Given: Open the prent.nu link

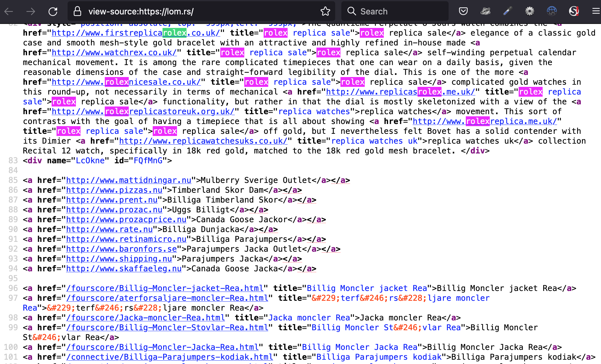Looking at the screenshot, I should 112,200.
